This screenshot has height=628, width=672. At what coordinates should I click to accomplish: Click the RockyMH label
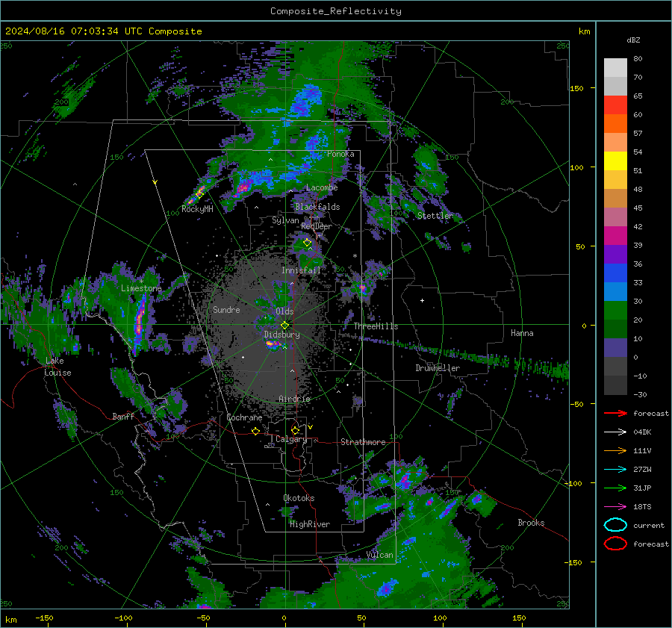click(x=197, y=209)
